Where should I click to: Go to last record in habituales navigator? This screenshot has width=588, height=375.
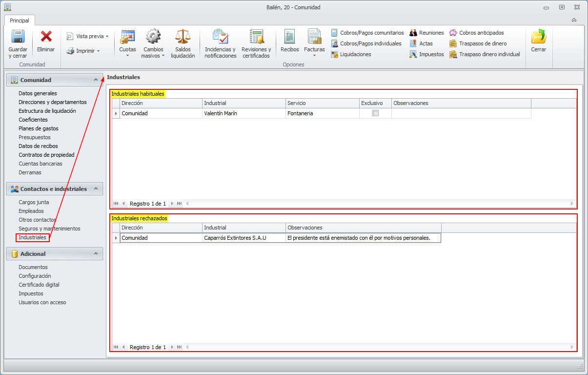[180, 204]
